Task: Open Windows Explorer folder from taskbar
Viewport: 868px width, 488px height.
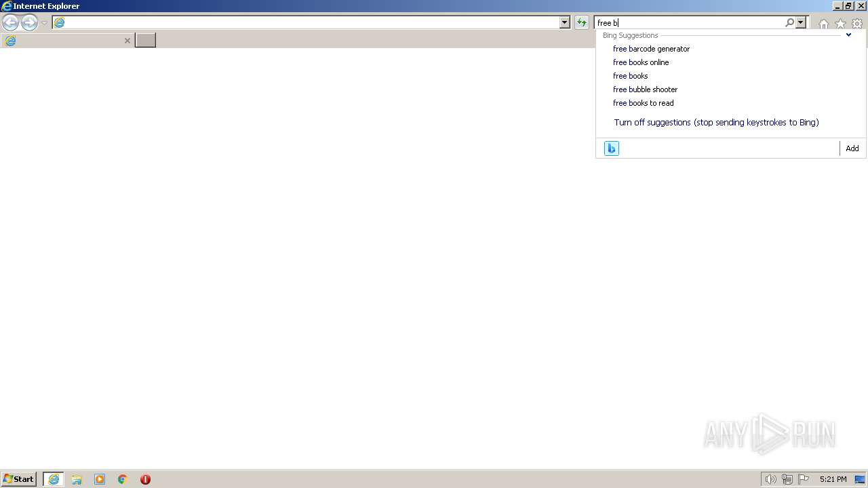Action: tap(77, 479)
